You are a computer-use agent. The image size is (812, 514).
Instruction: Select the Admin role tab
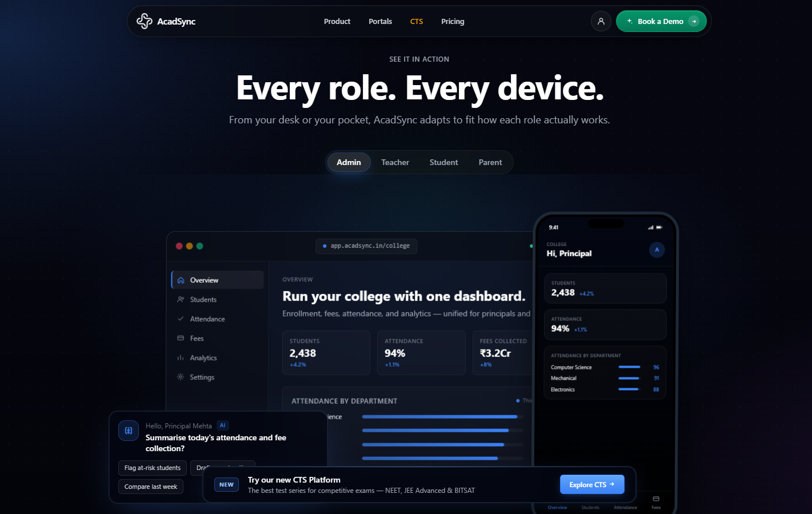pyautogui.click(x=349, y=162)
